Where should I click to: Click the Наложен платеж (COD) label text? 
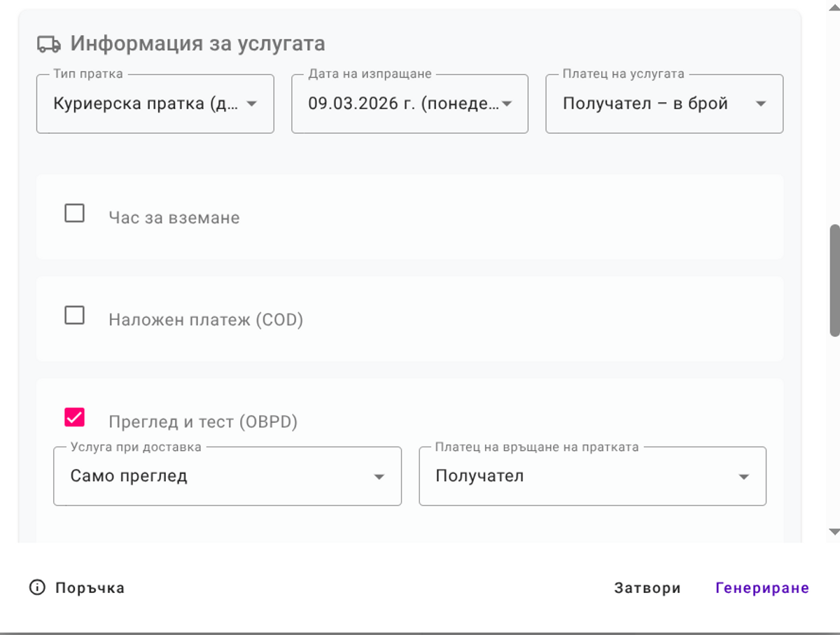click(206, 320)
